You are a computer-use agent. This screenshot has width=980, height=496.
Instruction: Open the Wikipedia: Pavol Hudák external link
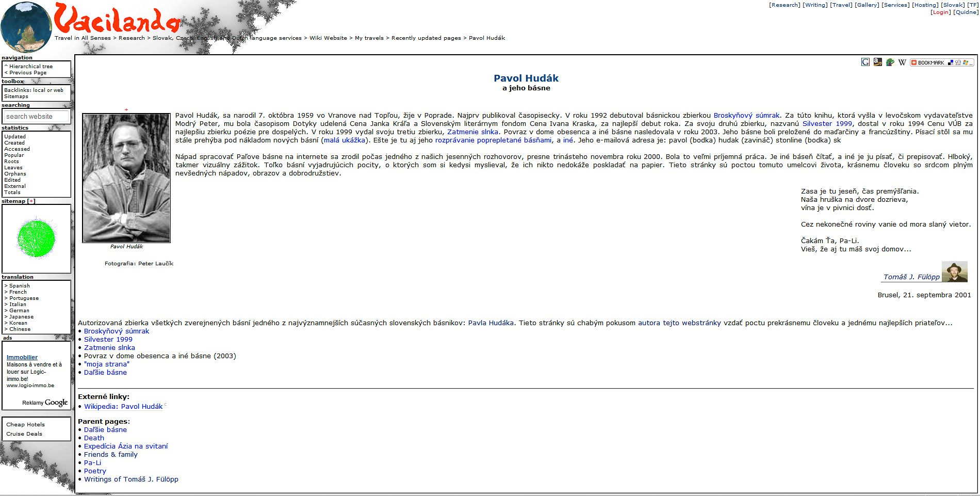click(x=123, y=407)
